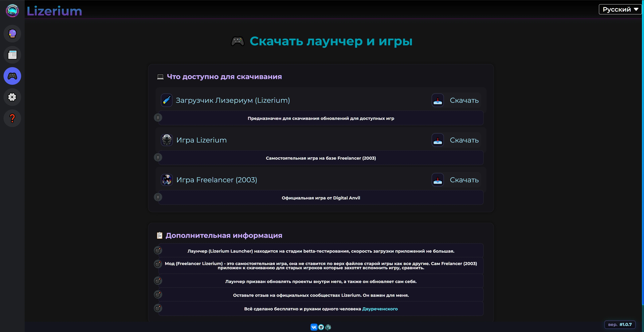Open the red question mark help page

[x=12, y=118]
